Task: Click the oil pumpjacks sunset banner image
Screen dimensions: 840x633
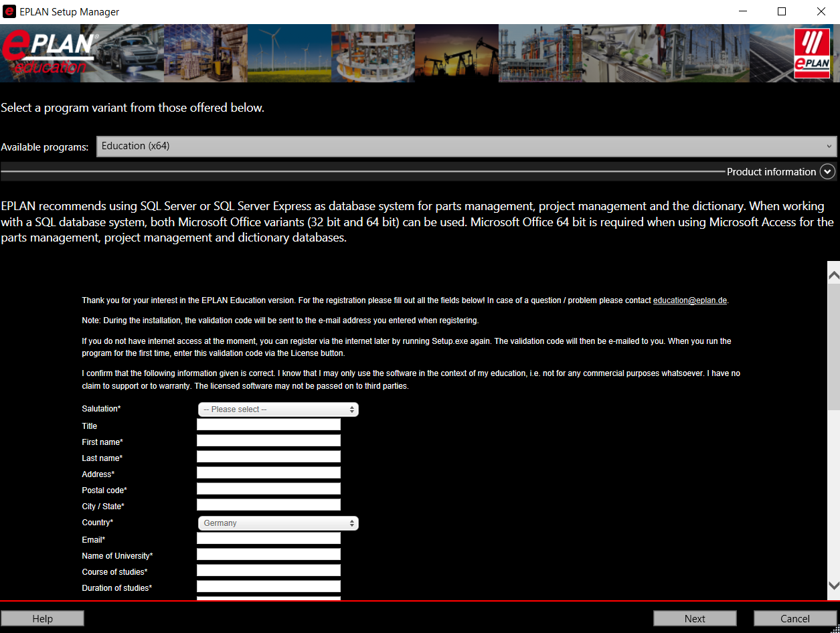Action: coord(457,54)
